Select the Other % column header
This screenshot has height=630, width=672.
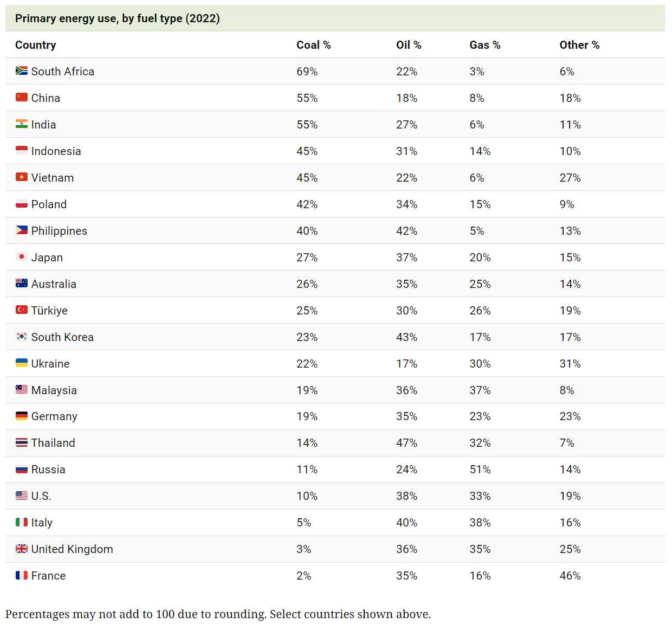pyautogui.click(x=579, y=45)
